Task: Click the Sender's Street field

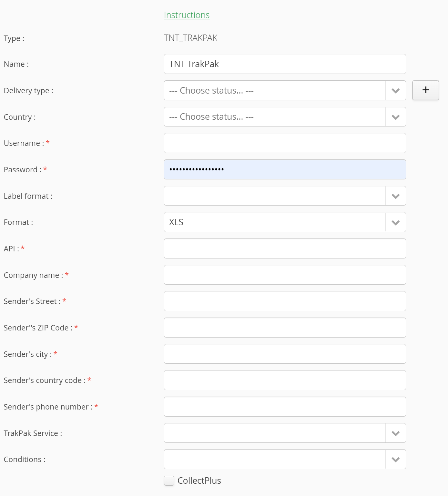Action: point(285,301)
